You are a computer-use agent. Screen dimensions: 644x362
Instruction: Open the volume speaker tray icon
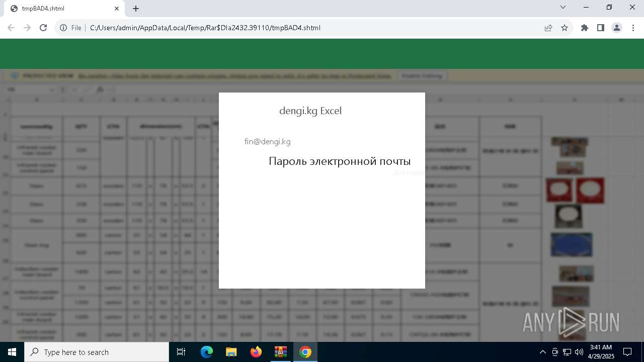[x=579, y=352]
